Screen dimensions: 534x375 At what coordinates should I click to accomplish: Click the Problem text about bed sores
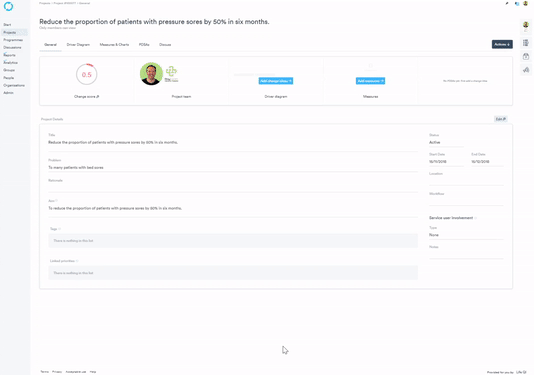coord(76,168)
